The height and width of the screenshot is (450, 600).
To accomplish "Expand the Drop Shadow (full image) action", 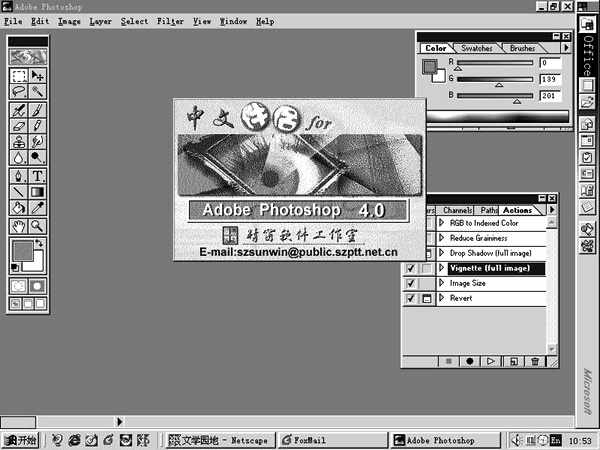I will pos(442,253).
